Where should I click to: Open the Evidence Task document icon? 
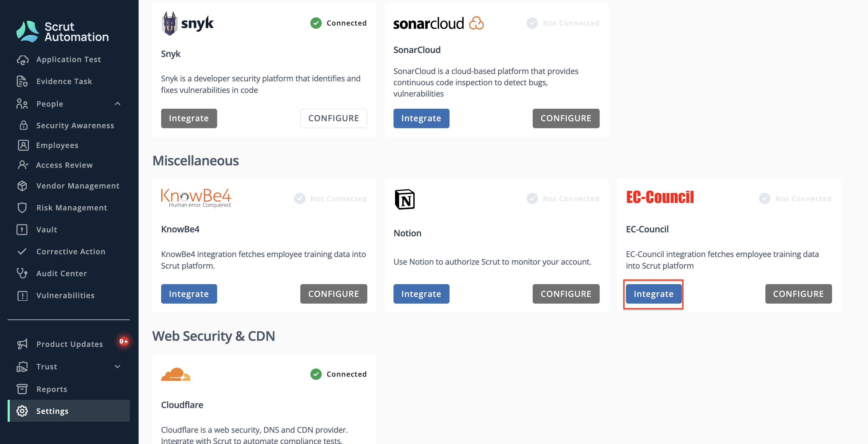[22, 81]
